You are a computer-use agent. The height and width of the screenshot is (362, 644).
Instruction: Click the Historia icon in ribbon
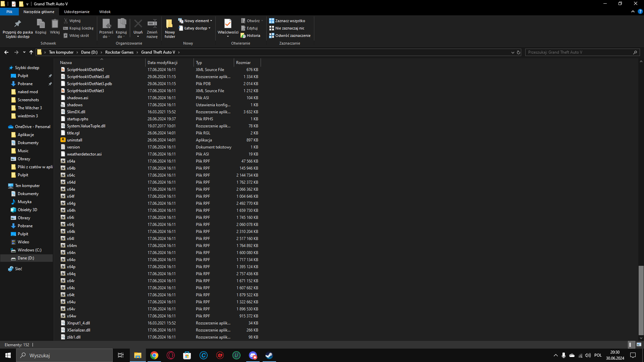tap(250, 36)
